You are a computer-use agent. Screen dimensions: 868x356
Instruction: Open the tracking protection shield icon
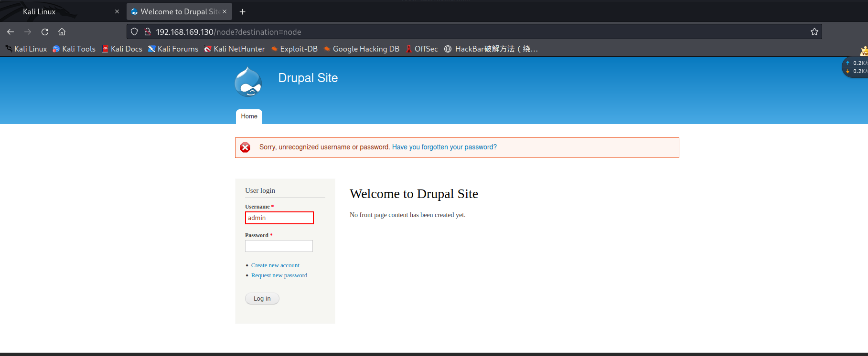[x=134, y=32]
